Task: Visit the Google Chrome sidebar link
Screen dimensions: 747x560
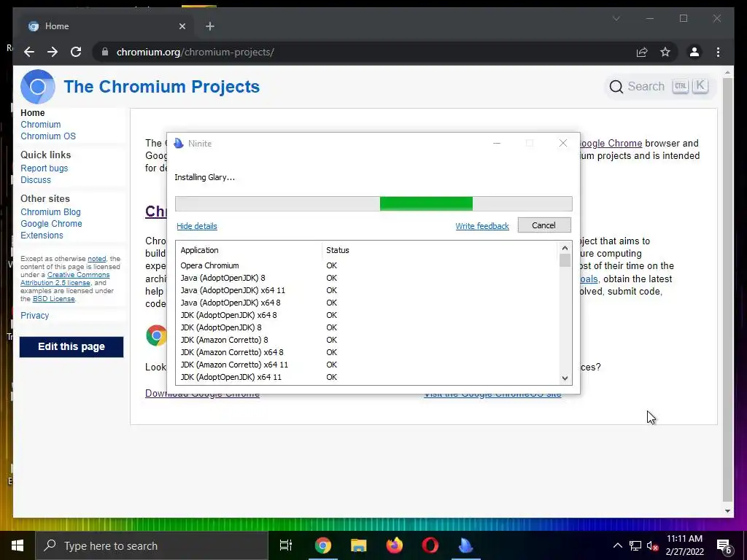Action: [51, 224]
